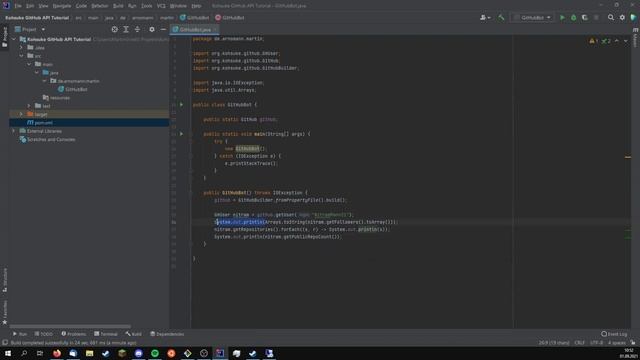The width and height of the screenshot is (640, 360).
Task: Toggle the Favorites tool window stripe
Action: coord(5,313)
